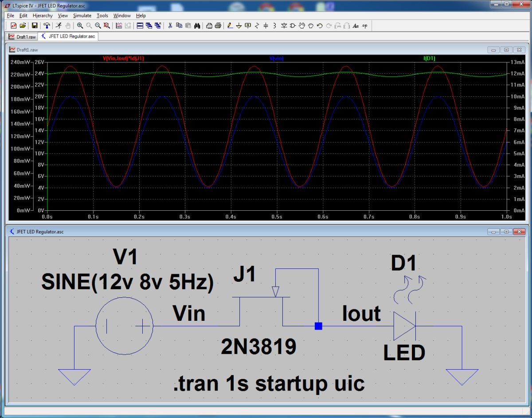Click the 2N3819 model name text
Image resolution: width=532 pixels, height=418 pixels.
point(258,346)
